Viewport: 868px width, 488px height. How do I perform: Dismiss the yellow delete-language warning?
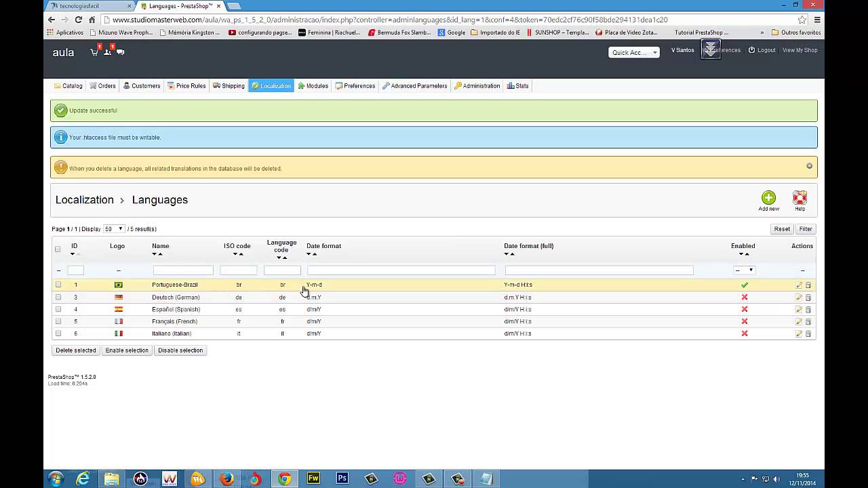click(x=809, y=166)
